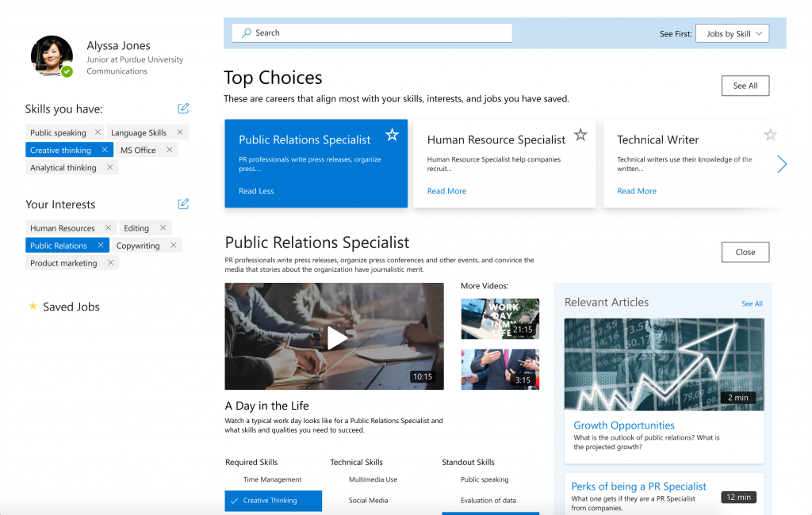Toggle the Creative Thinking required skill
812x515 pixels.
pos(274,501)
